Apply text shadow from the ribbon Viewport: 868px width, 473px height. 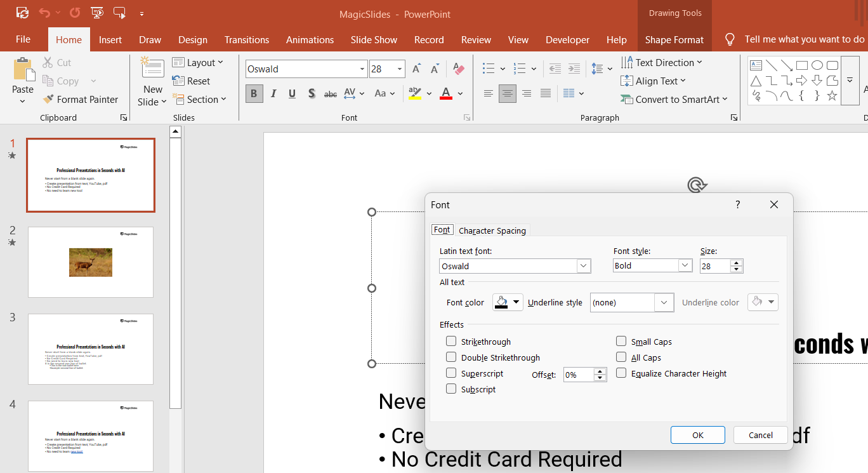(x=311, y=93)
